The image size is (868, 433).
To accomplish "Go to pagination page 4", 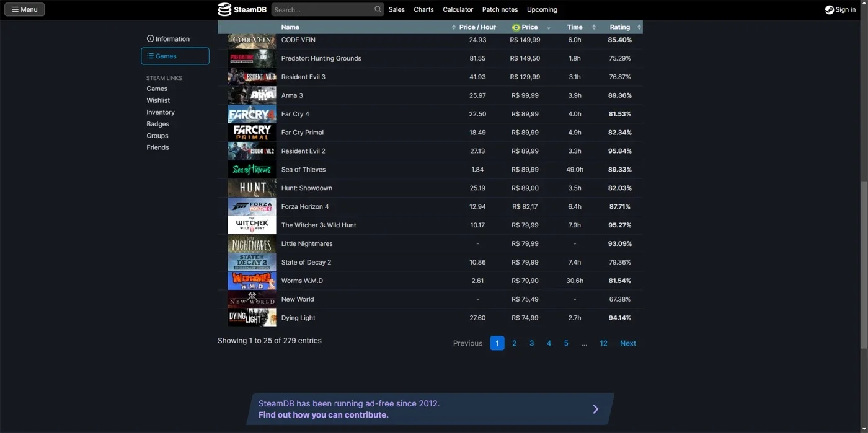I will click(x=549, y=343).
